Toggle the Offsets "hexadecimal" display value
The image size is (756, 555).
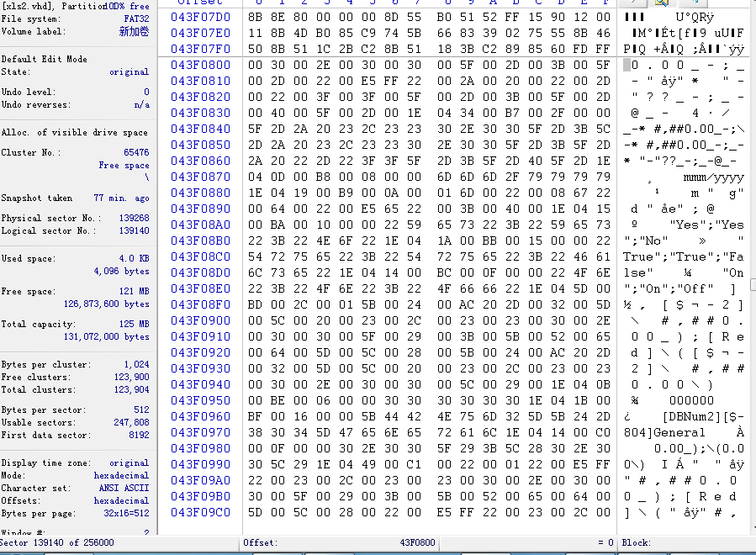coord(121,500)
